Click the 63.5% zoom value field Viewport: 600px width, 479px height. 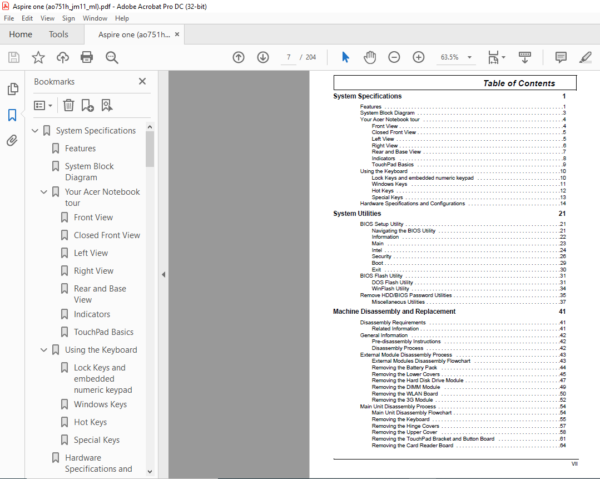point(449,57)
